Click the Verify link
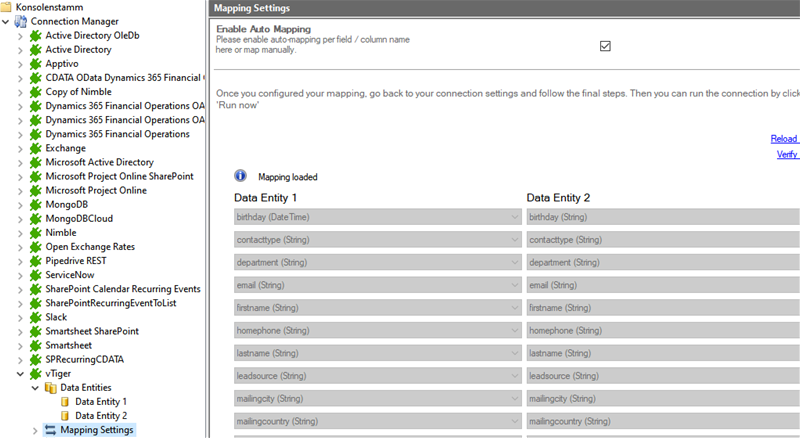This screenshot has height=438, width=800. point(786,154)
